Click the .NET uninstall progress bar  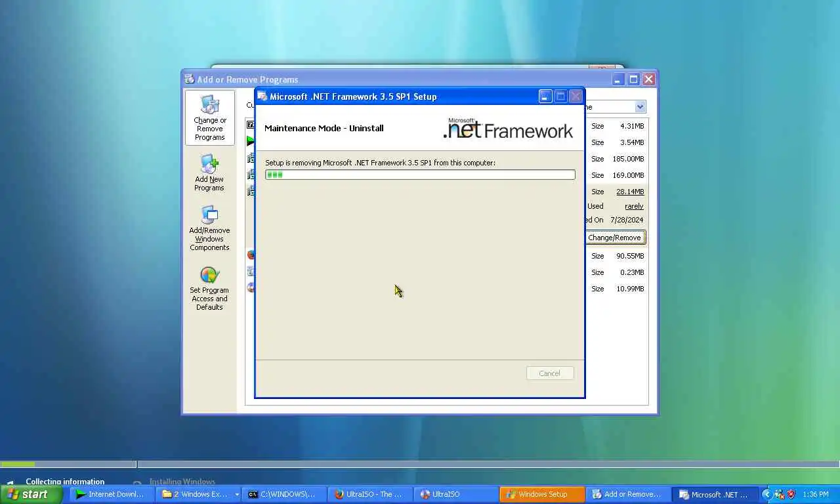pos(420,175)
